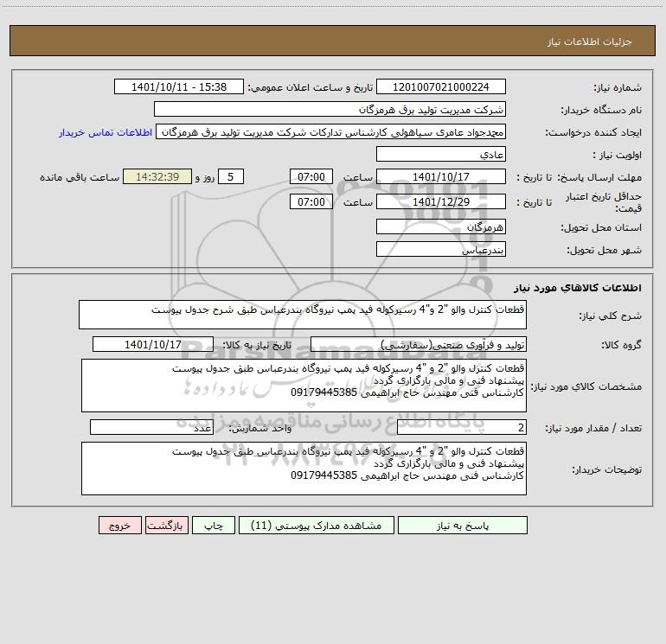
Task: Click the label ایجاد کننده درخواست
Action: click(593, 132)
